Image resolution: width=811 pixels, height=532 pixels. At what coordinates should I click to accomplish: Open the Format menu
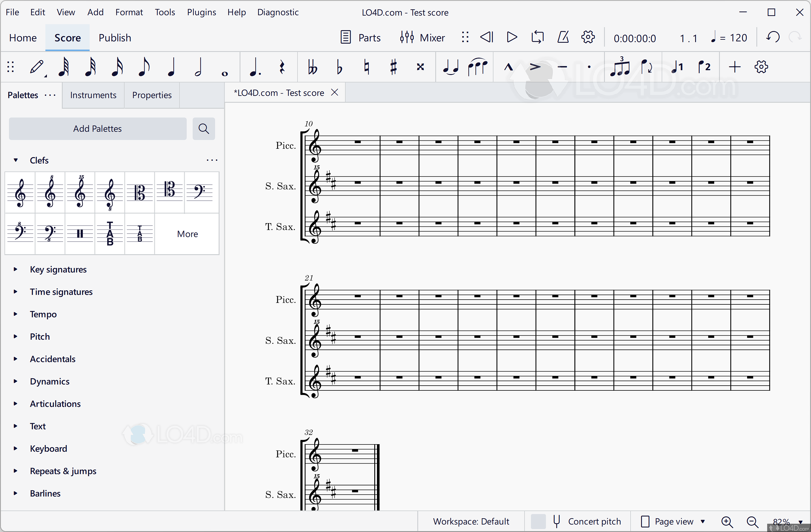pyautogui.click(x=129, y=12)
